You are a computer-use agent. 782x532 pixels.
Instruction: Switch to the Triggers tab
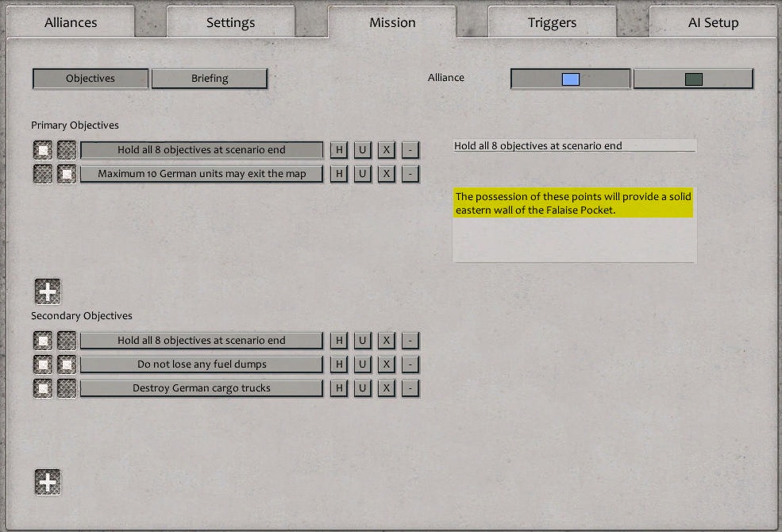pyautogui.click(x=551, y=22)
